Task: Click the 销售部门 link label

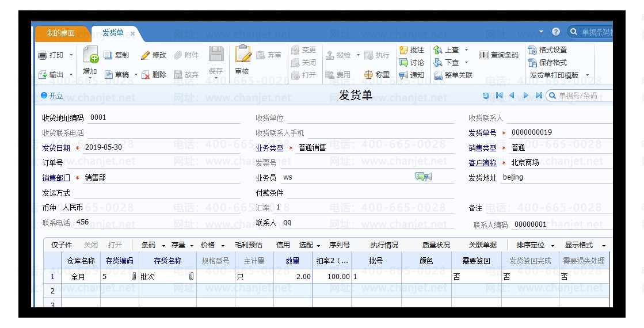Action: [56, 178]
